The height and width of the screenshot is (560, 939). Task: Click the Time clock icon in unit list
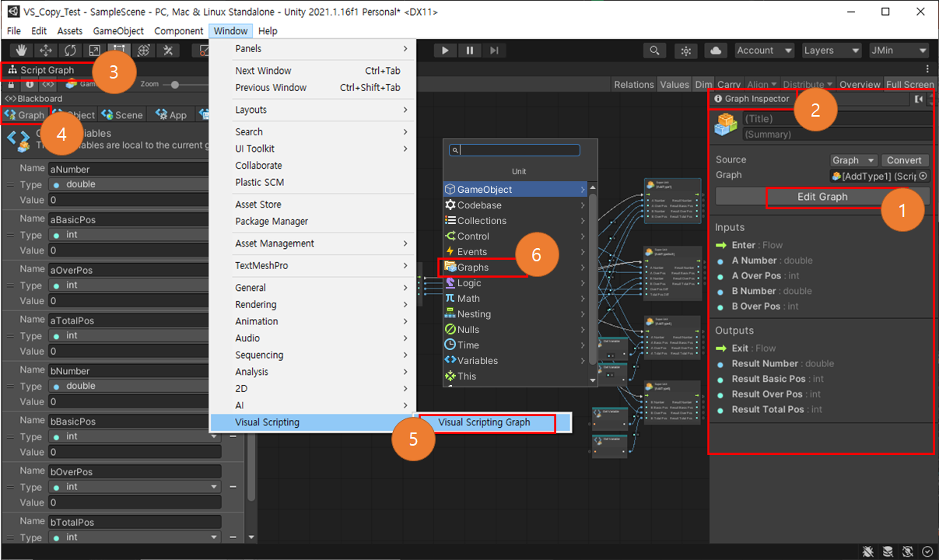[450, 345]
